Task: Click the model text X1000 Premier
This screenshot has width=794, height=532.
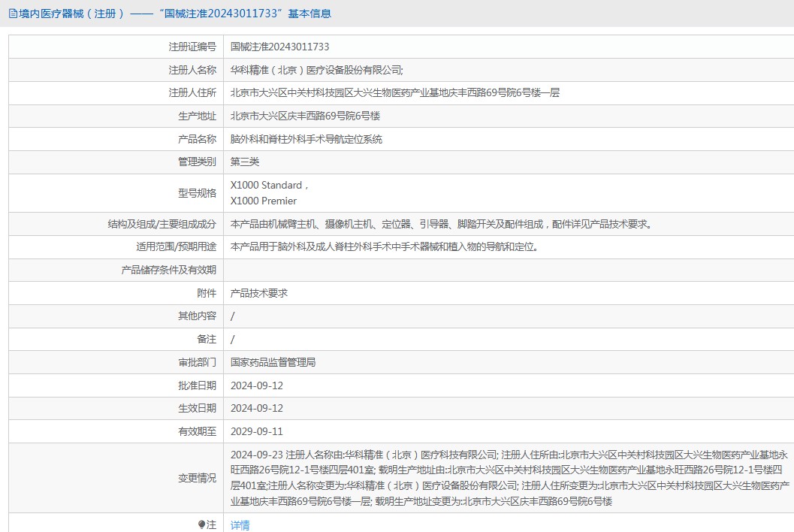Action: [x=264, y=201]
